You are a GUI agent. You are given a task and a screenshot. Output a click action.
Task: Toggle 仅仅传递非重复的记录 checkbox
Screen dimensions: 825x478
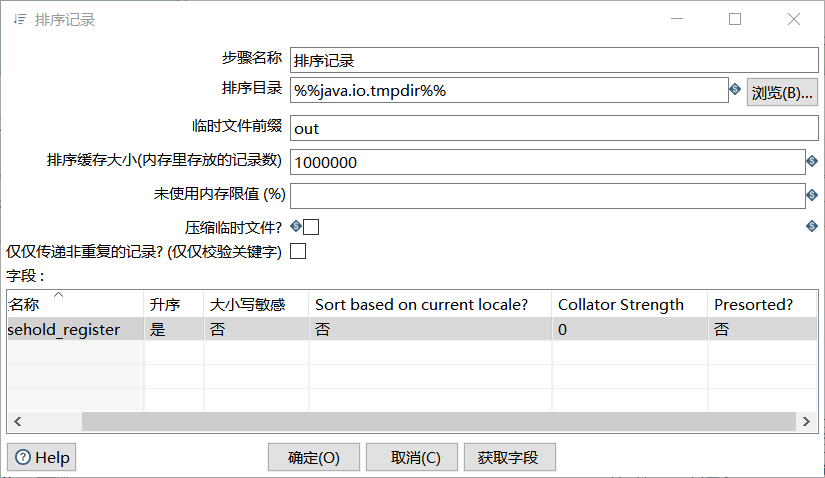(298, 251)
